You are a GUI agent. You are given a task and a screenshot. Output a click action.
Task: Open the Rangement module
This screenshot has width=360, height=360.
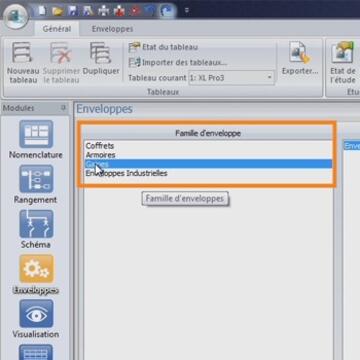(36, 184)
